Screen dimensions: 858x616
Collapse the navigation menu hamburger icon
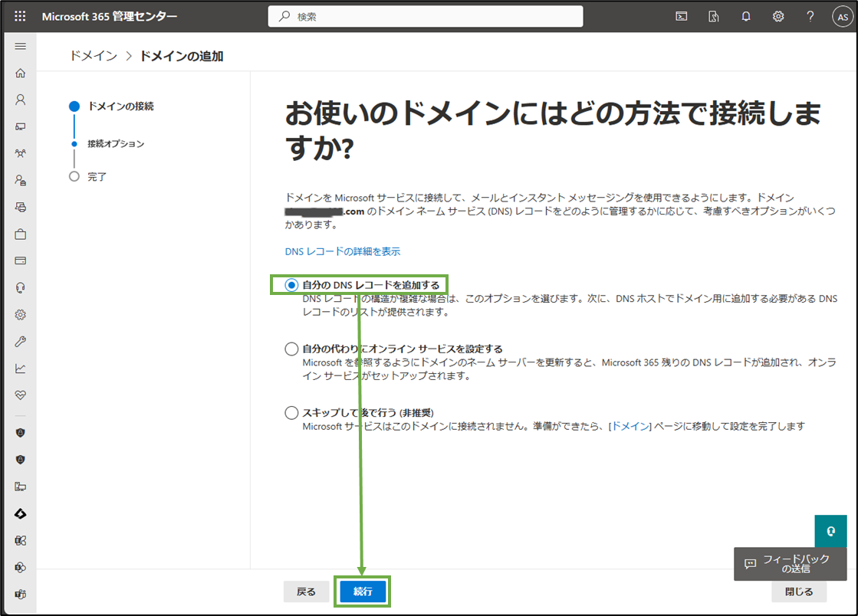20,47
